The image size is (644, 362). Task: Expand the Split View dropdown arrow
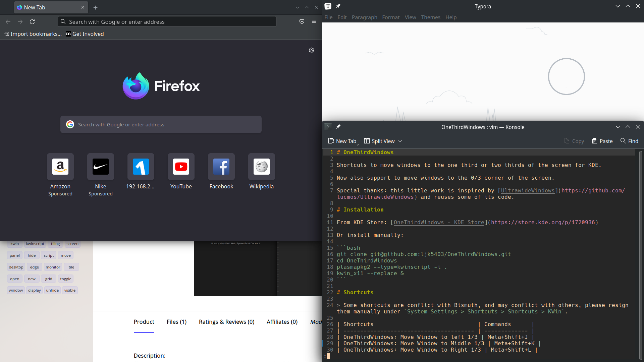pos(400,141)
